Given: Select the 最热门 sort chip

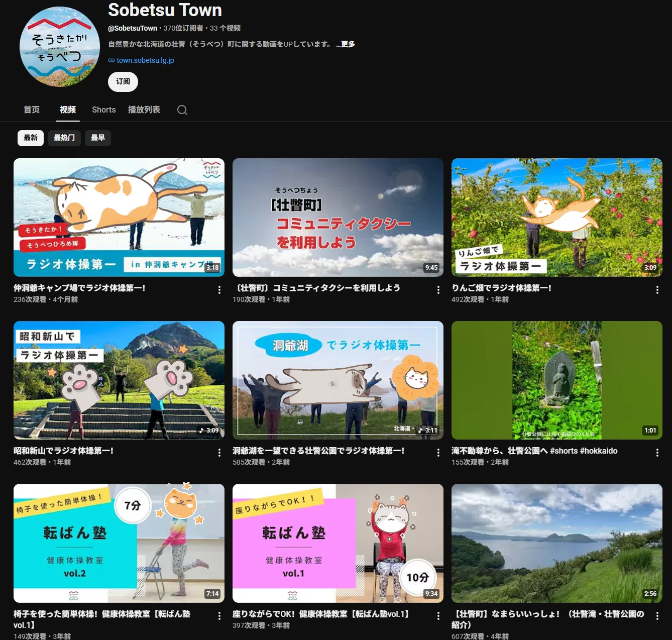Looking at the screenshot, I should pos(64,138).
